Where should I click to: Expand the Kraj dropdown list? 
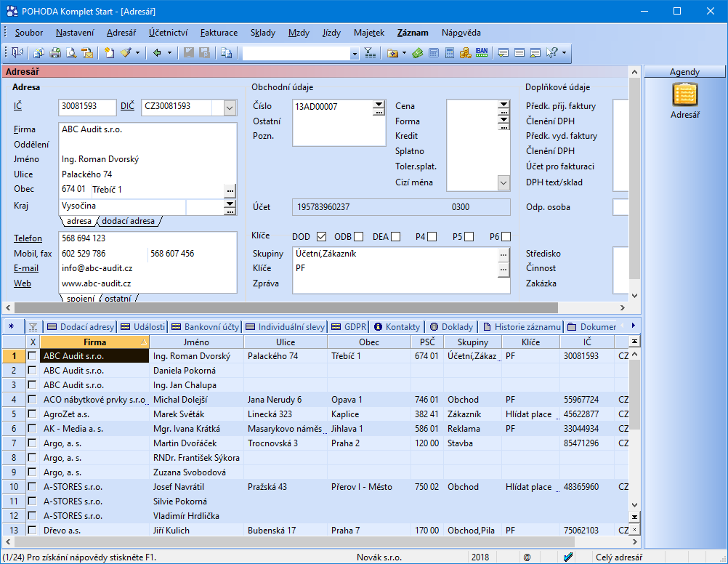pos(230,204)
